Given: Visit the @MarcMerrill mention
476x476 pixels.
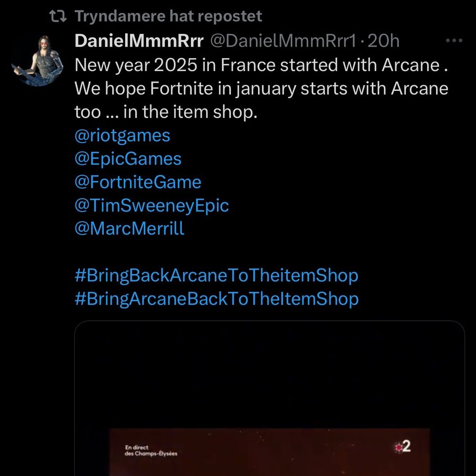Looking at the screenshot, I should [129, 228].
